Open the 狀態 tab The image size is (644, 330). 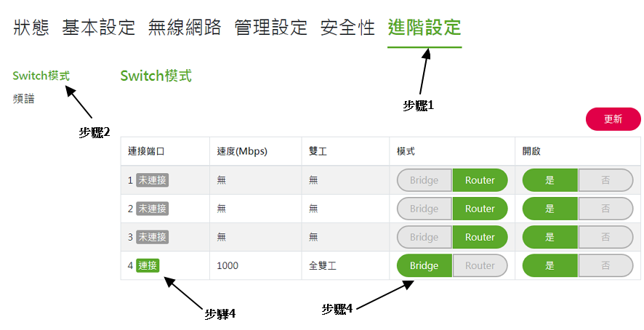[31, 28]
